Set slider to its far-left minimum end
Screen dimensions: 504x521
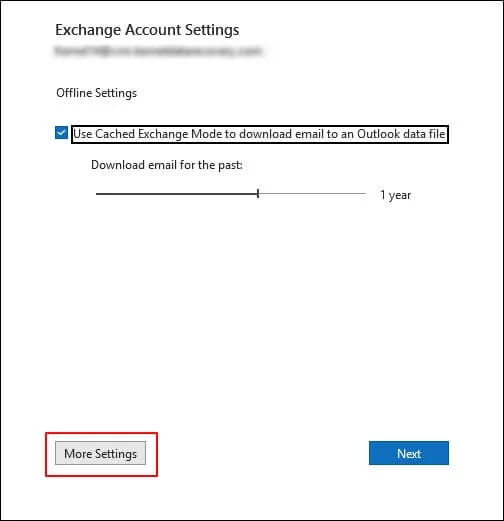[x=97, y=194]
